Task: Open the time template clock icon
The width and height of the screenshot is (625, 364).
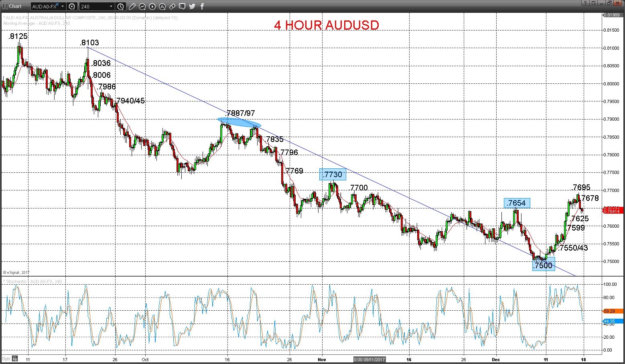Action: pyautogui.click(x=120, y=6)
